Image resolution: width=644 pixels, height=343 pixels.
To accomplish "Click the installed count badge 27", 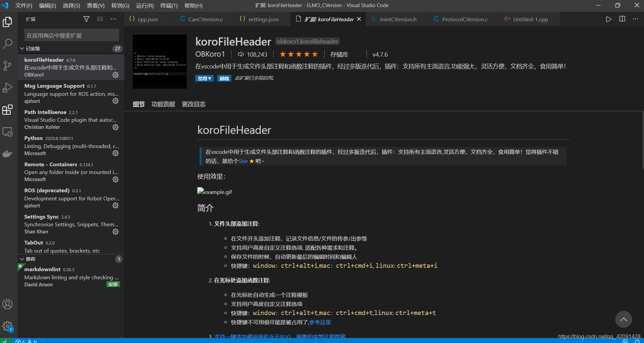I will (x=117, y=49).
